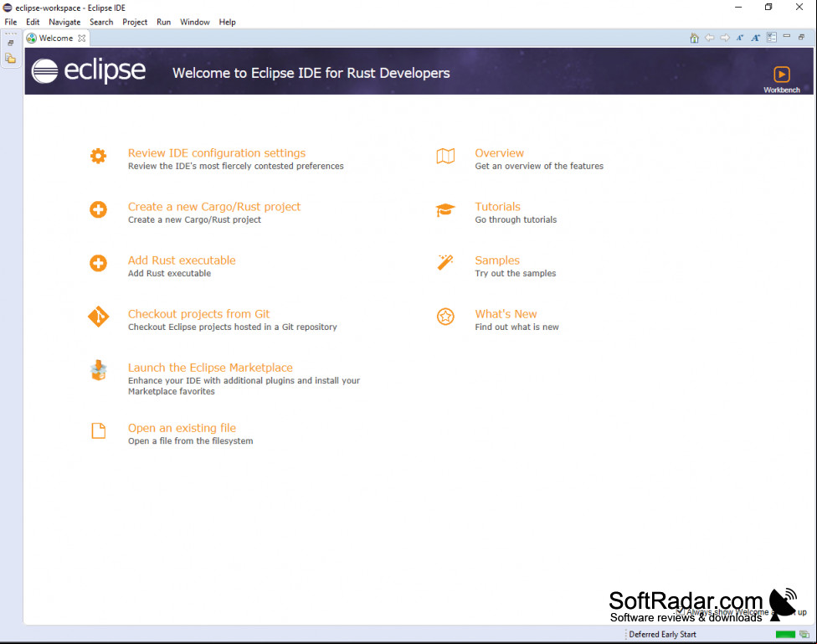Click 'Review the IDE's most fiercely contested preferences' text
This screenshot has height=644, width=817.
point(236,166)
